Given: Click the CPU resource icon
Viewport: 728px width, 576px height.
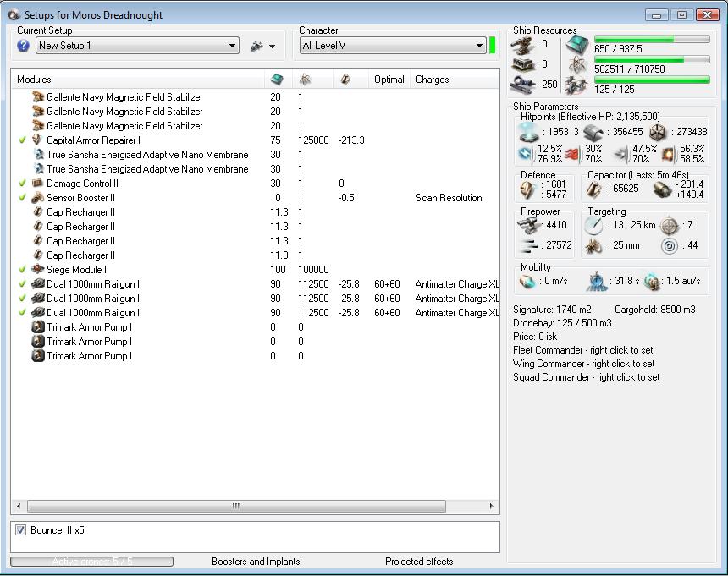Looking at the screenshot, I should [x=577, y=45].
